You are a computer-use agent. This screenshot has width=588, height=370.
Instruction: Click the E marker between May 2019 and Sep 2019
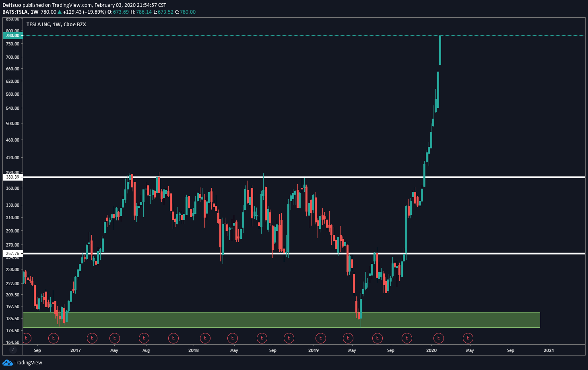[378, 338]
